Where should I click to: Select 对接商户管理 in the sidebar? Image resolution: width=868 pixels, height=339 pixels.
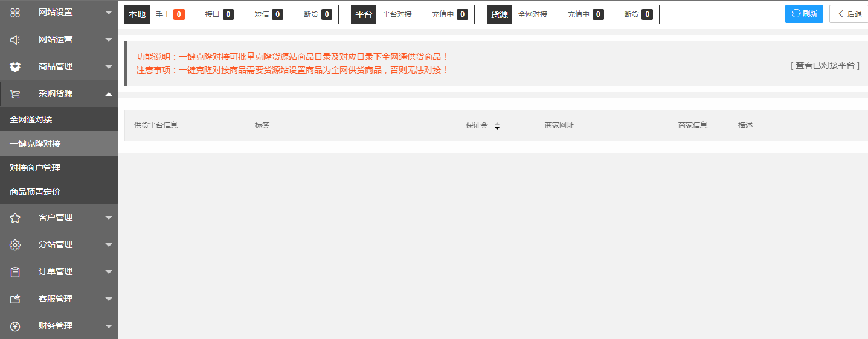35,168
